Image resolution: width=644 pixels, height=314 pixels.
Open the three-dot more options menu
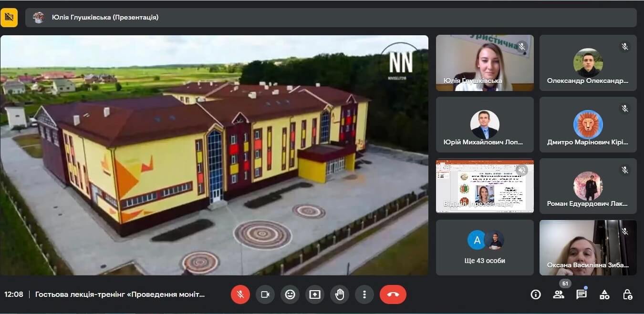pyautogui.click(x=364, y=294)
